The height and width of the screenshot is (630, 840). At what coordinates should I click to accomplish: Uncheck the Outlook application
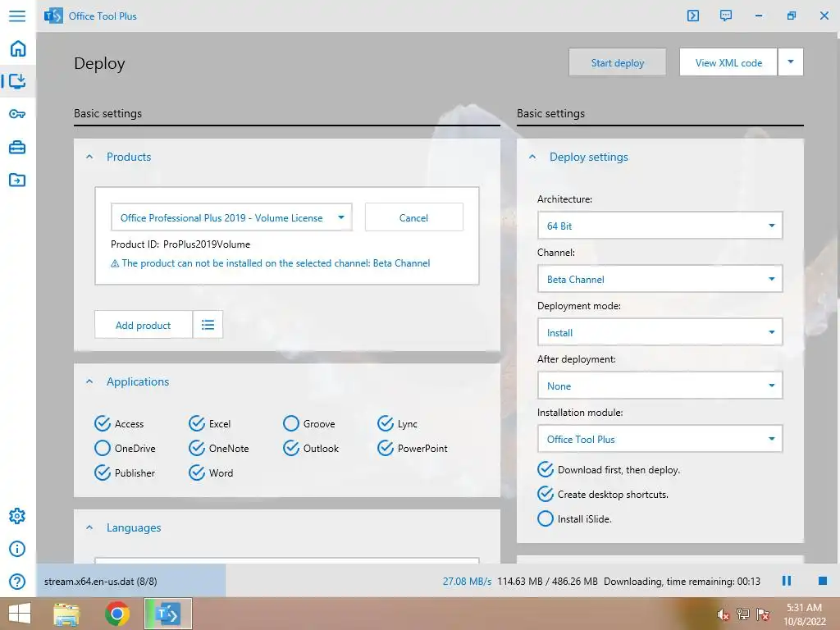(291, 448)
